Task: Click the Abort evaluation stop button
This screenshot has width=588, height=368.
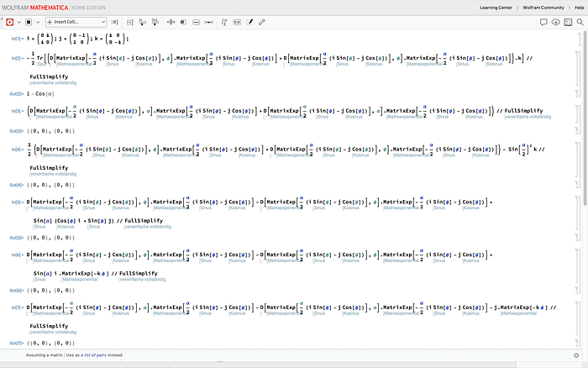Action: 29,22
